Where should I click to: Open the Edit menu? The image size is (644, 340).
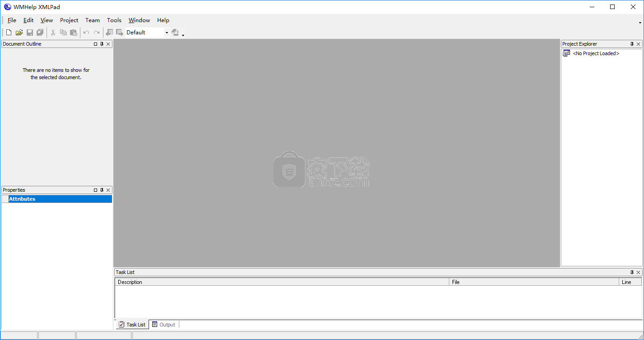click(x=28, y=20)
